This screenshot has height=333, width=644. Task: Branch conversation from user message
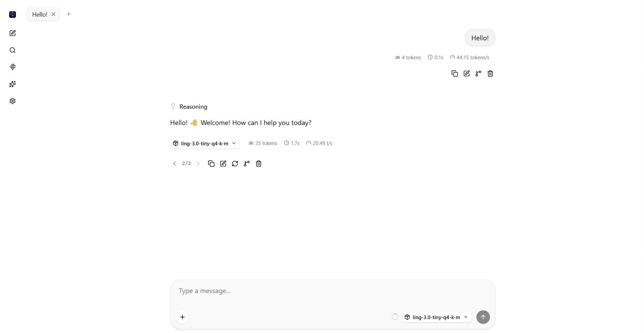click(x=478, y=74)
